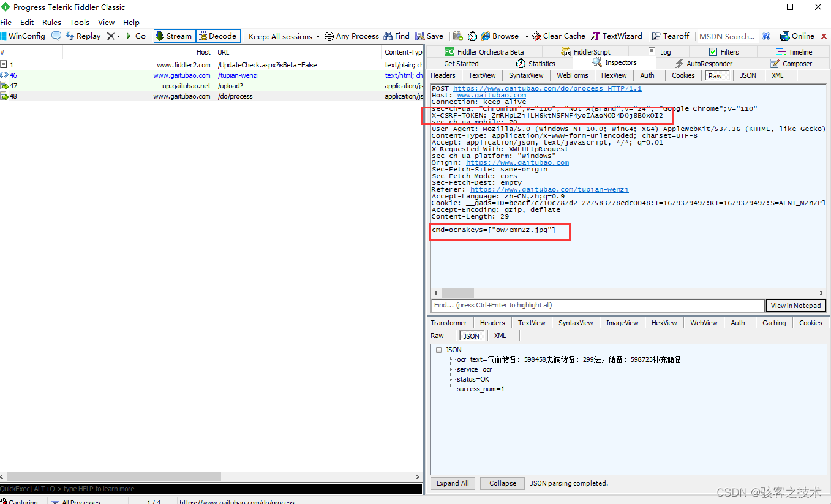Click the Expand All button

[453, 483]
